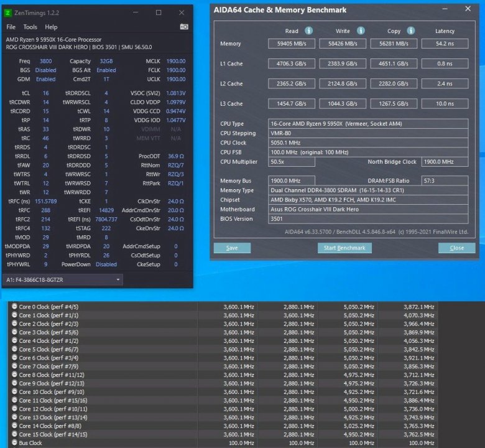Click the Memory Read result field

(x=291, y=44)
